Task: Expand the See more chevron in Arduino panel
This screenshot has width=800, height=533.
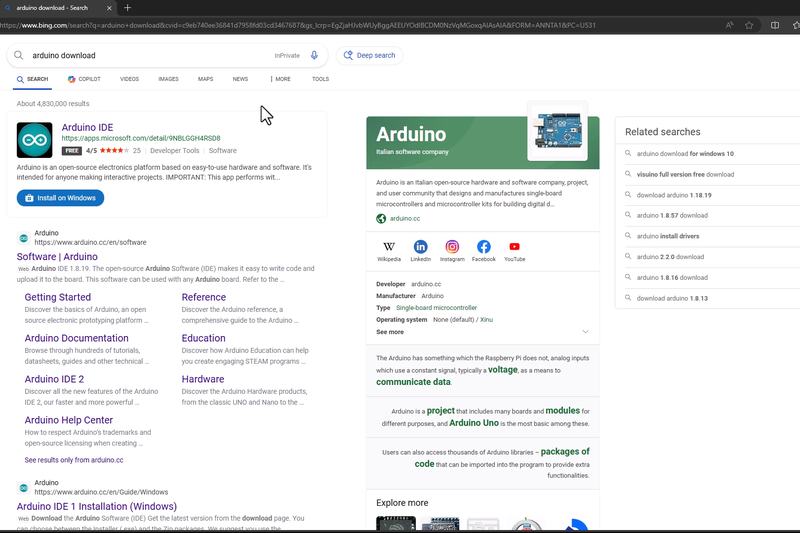Action: tap(585, 332)
